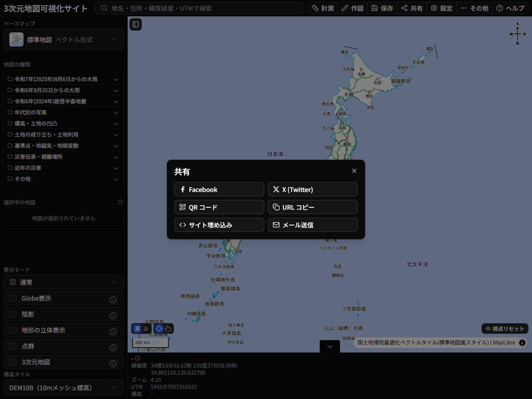Screen dimensions: 532x399
Task: Open サイト埋め込み embed option
Action: (x=219, y=225)
